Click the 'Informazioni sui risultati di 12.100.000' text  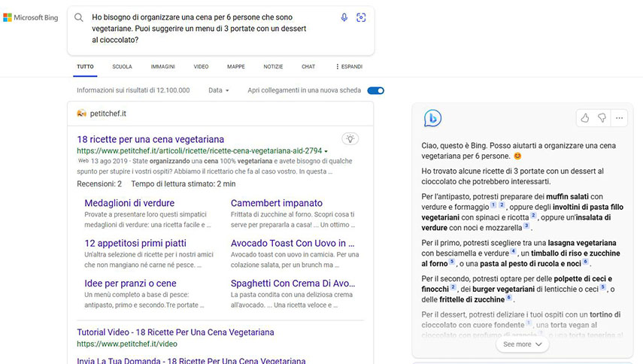(133, 90)
